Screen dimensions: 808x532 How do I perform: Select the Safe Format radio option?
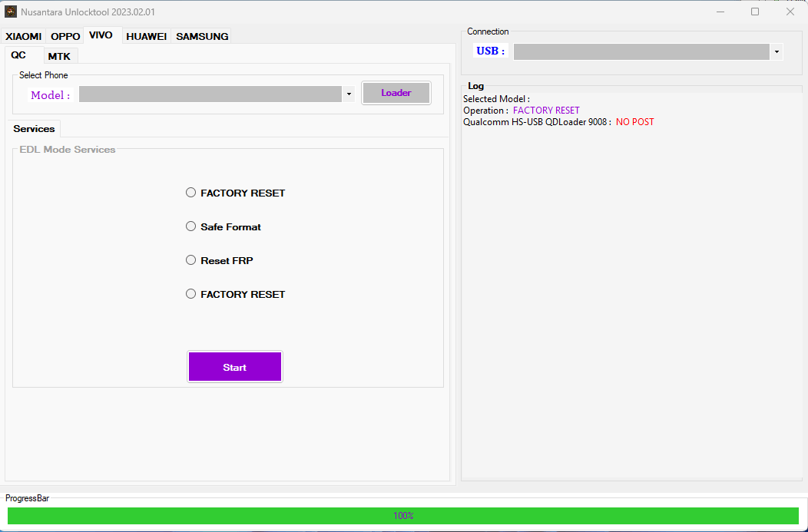190,226
